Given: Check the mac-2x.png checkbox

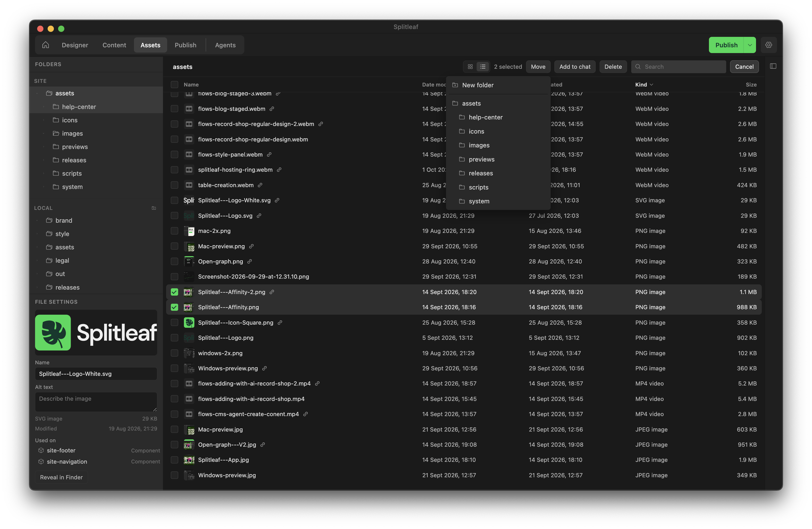Looking at the screenshot, I should click(x=174, y=231).
